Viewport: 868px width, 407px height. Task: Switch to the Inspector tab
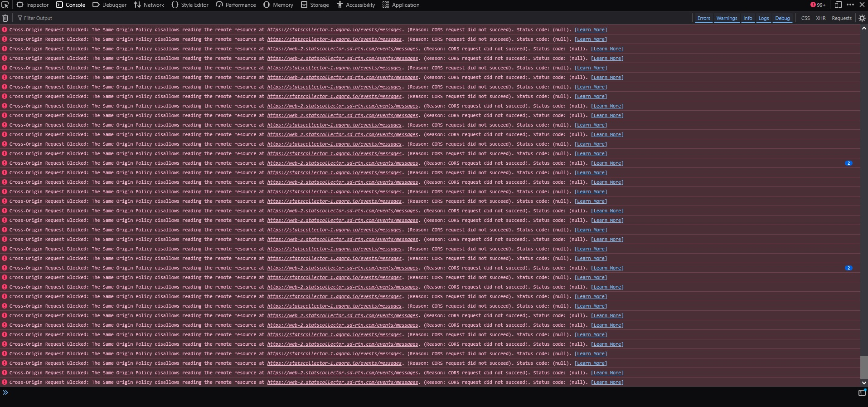pos(33,5)
